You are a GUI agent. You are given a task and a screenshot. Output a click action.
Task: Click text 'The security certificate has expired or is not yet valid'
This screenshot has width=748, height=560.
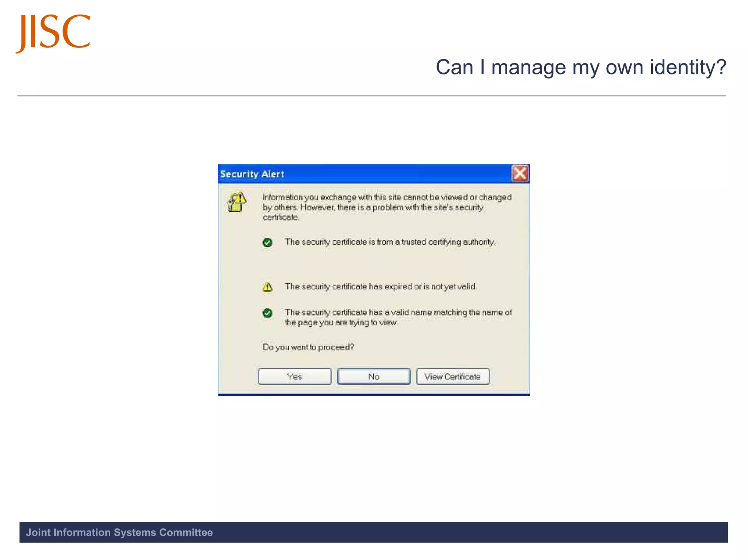coord(381,287)
